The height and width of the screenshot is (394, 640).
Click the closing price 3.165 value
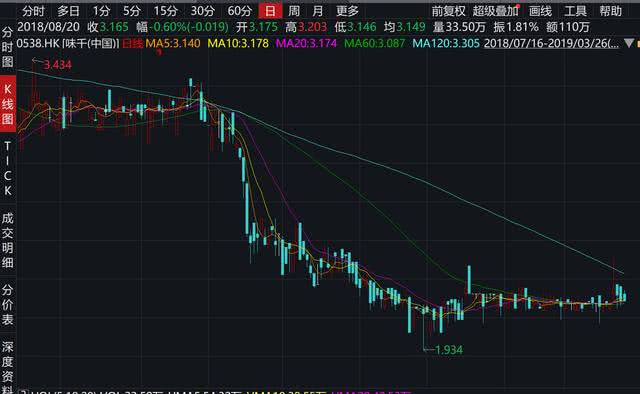pos(114,27)
